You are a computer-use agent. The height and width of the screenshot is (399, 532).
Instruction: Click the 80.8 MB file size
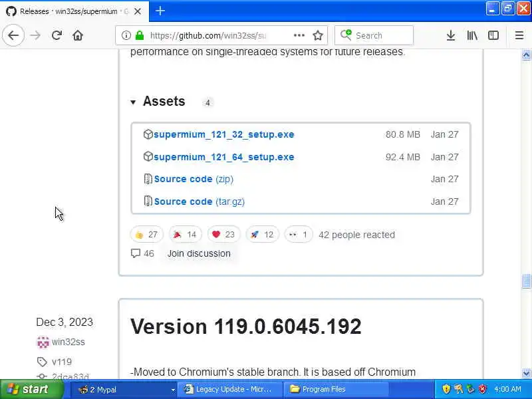tap(403, 134)
